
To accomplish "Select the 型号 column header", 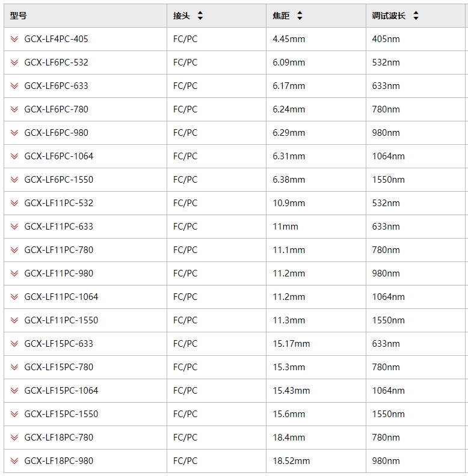I will (85, 16).
